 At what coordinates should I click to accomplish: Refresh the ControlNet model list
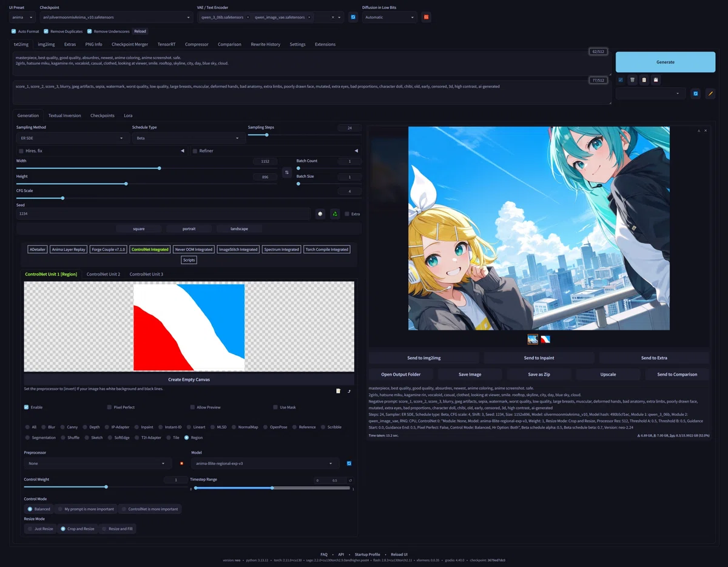pos(349,463)
